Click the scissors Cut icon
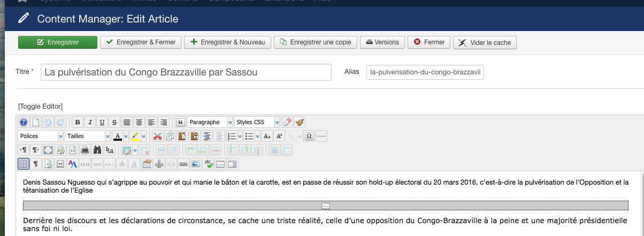This screenshot has height=236, width=644. 157,136
